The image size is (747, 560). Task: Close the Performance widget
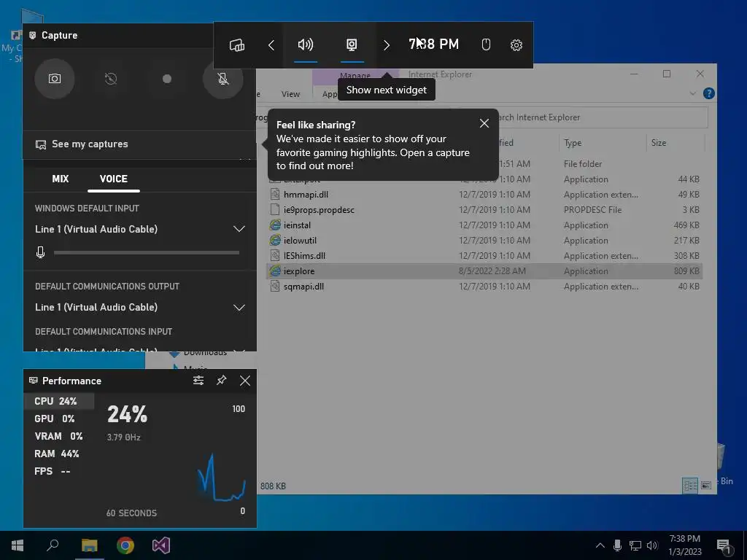pyautogui.click(x=245, y=381)
